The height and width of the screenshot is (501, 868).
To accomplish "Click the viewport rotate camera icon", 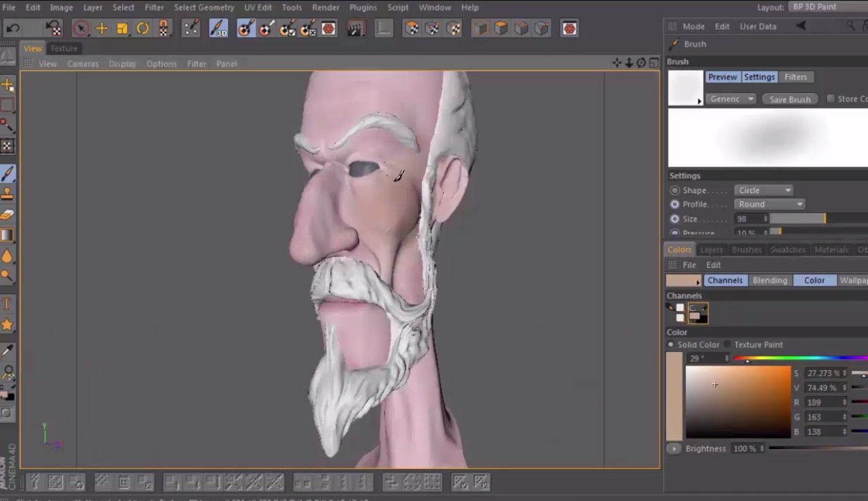I will click(x=641, y=63).
